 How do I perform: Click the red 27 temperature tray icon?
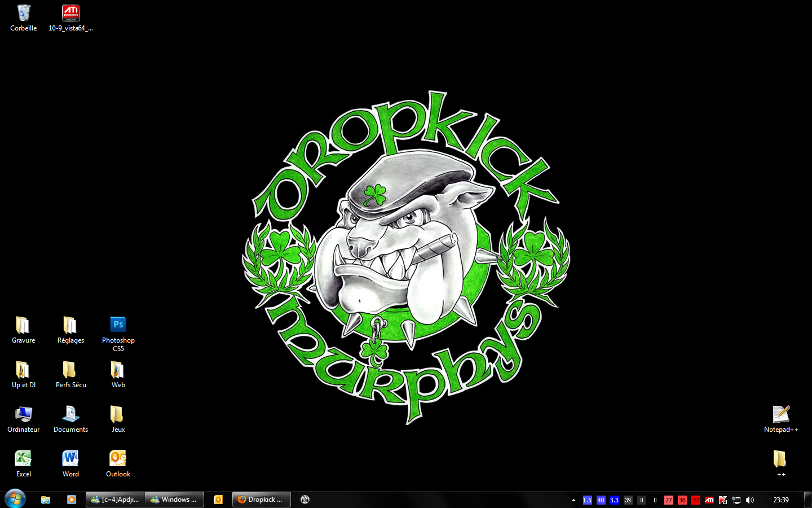click(668, 500)
